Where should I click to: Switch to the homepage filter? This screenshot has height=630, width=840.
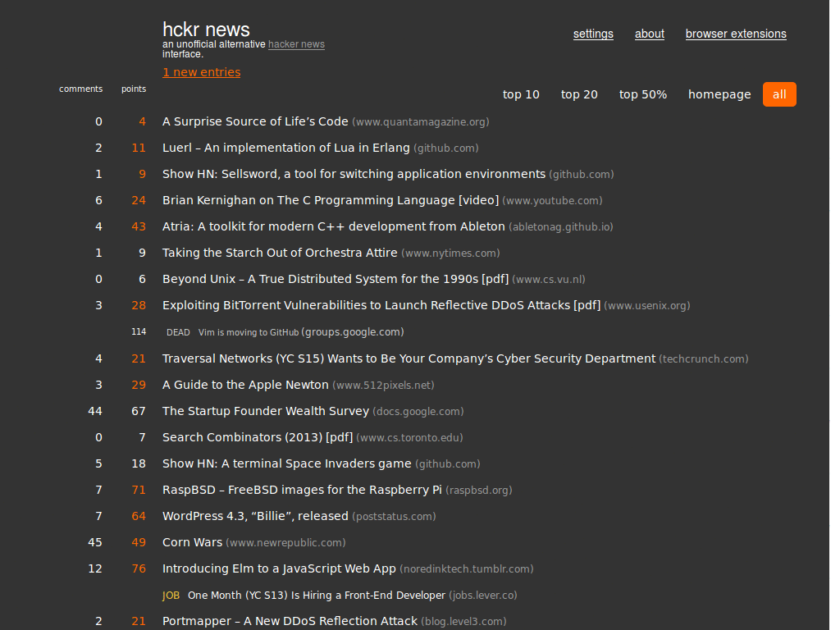(719, 94)
